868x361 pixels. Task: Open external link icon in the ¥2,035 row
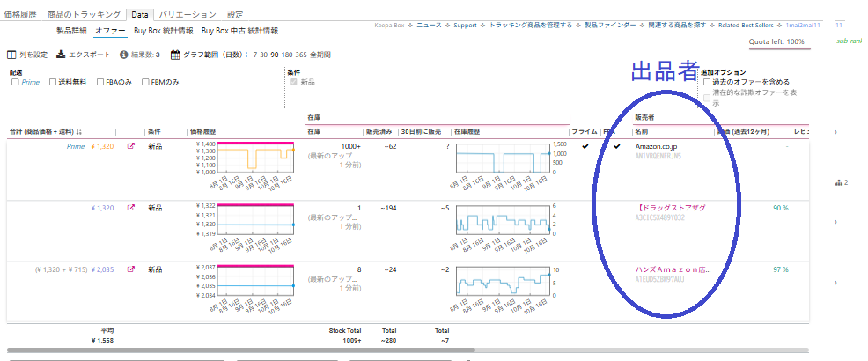(132, 269)
